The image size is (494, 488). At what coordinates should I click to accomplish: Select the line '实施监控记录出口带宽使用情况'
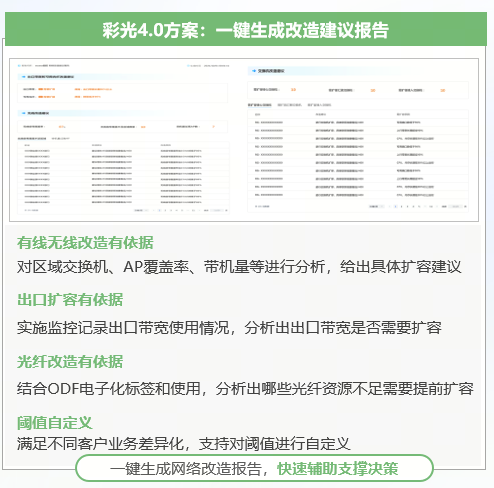[x=123, y=328]
